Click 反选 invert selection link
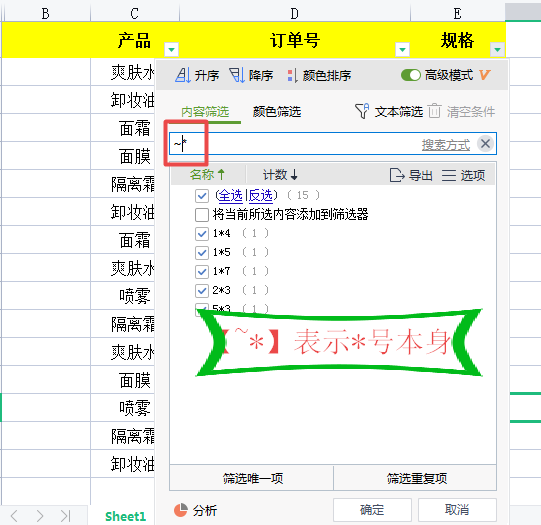541x525 pixels. [260, 196]
